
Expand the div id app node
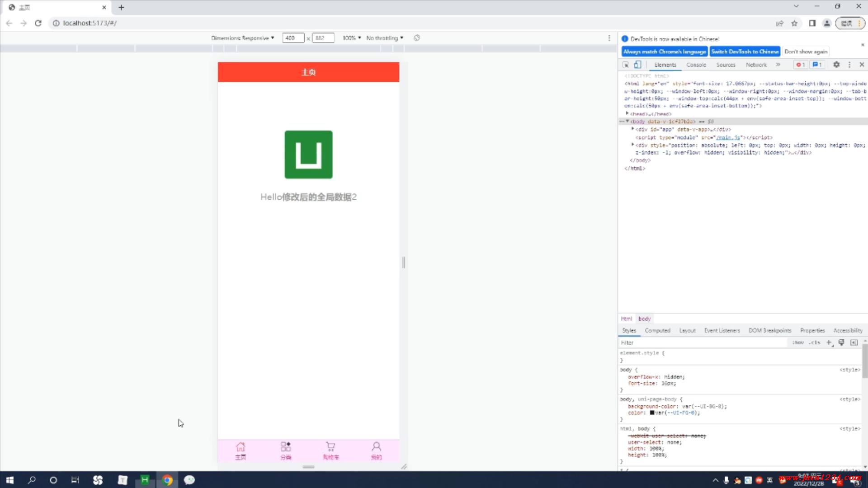632,129
